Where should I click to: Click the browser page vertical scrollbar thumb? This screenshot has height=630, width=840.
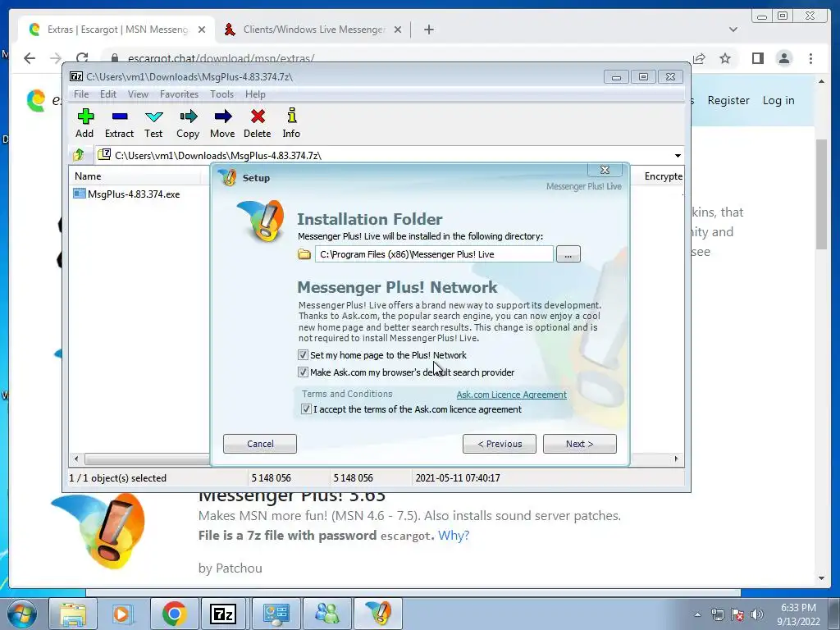coord(821,194)
